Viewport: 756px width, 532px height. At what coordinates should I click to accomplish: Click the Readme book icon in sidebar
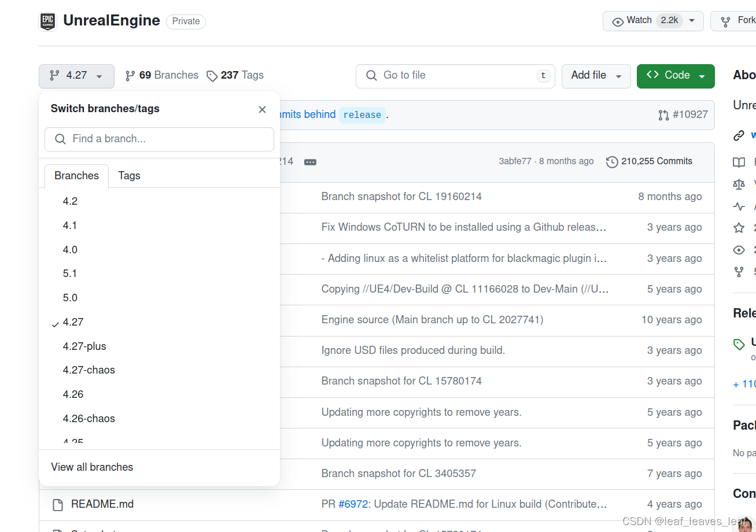pyautogui.click(x=739, y=162)
